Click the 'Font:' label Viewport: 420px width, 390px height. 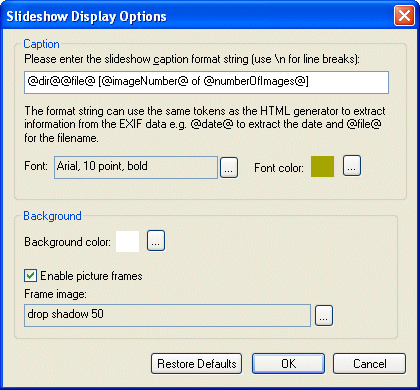coord(36,166)
